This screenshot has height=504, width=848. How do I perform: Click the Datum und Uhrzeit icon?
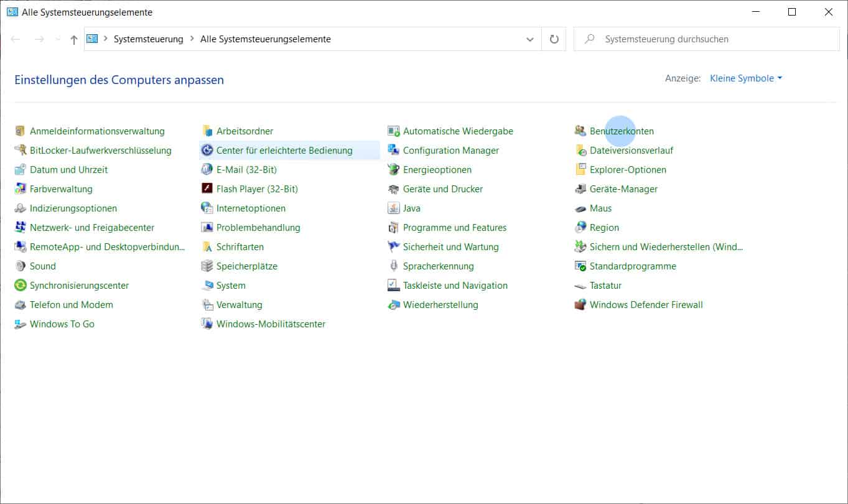pos(20,170)
